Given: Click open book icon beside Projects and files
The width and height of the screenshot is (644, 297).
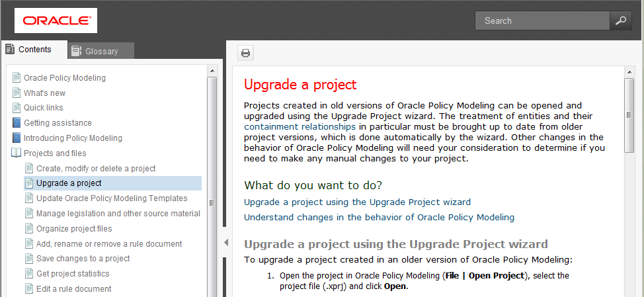Looking at the screenshot, I should click(16, 153).
